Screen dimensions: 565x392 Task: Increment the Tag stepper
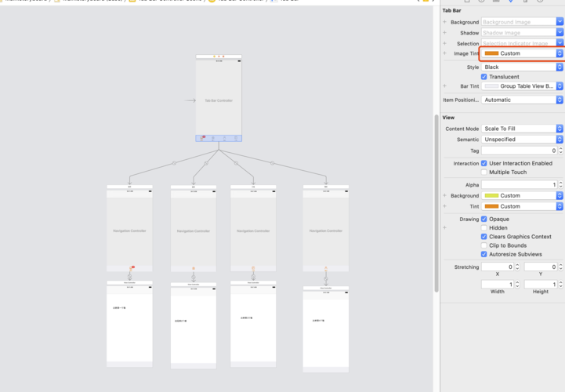(x=560, y=148)
